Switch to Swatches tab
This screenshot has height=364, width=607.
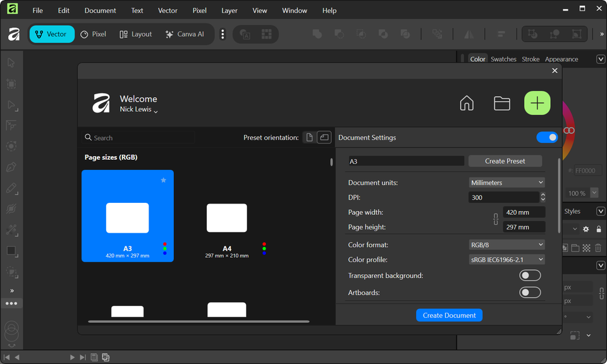click(x=503, y=59)
